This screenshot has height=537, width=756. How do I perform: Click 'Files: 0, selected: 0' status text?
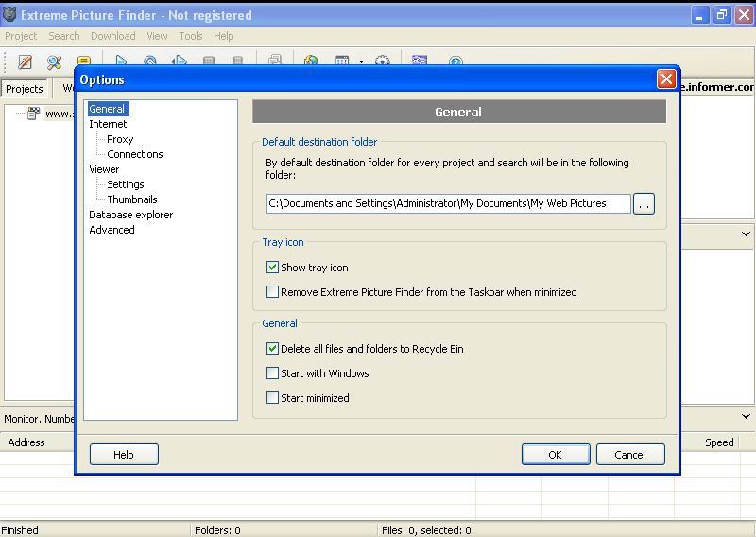pos(426,530)
